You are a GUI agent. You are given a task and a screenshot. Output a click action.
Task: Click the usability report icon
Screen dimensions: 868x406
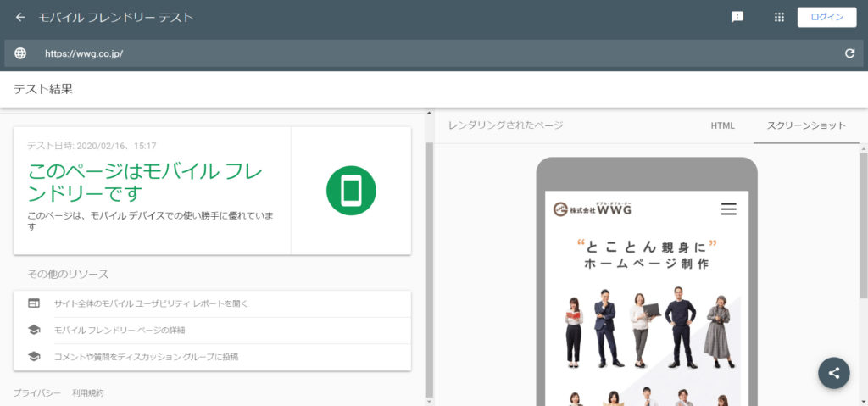click(x=34, y=303)
